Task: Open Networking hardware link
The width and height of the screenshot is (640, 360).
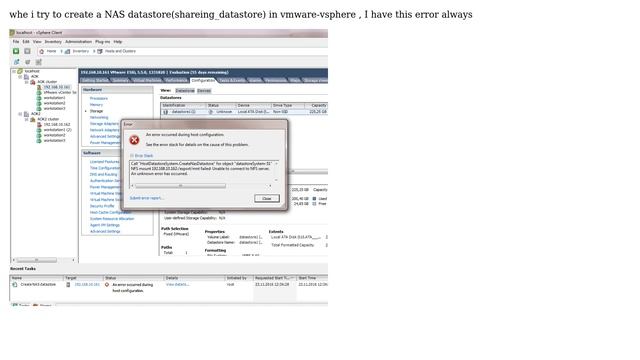Action: 99,117
